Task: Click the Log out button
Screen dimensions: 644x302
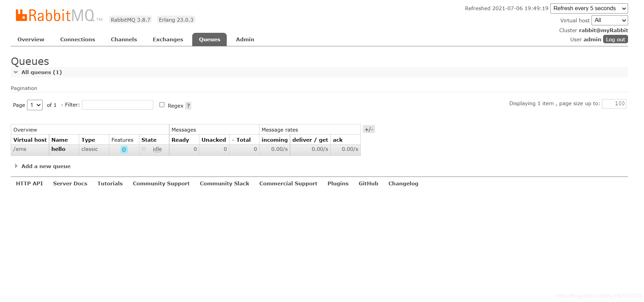Action: [x=616, y=39]
